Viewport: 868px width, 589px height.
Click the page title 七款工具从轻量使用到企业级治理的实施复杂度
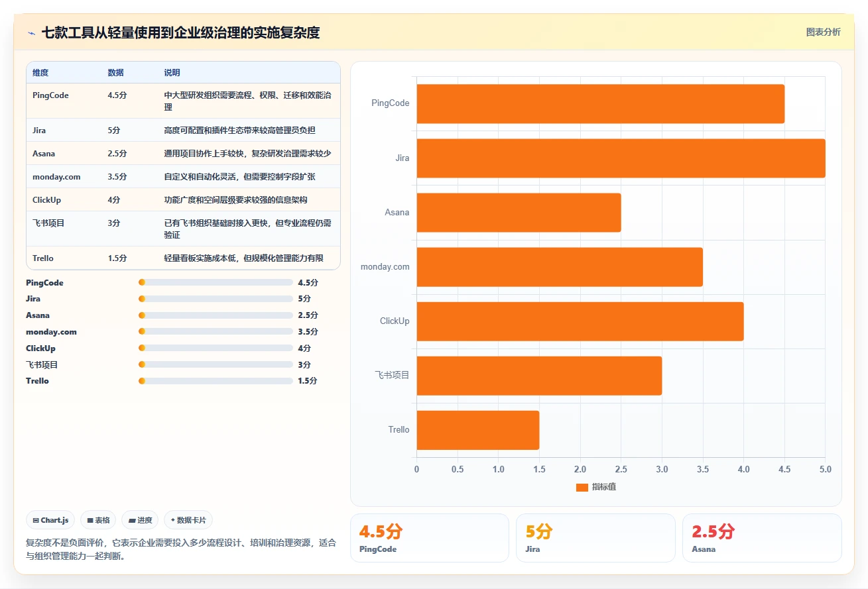coord(180,32)
